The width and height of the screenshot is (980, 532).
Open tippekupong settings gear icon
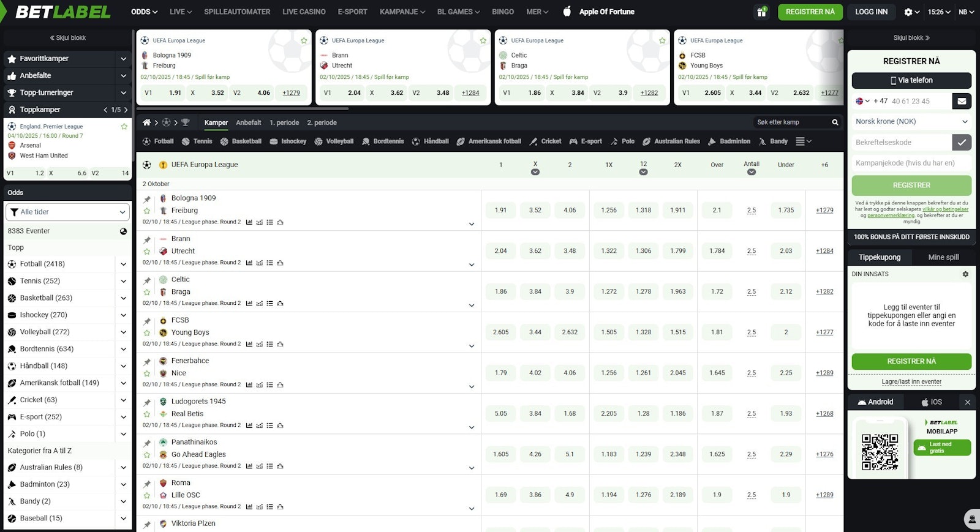click(x=965, y=274)
